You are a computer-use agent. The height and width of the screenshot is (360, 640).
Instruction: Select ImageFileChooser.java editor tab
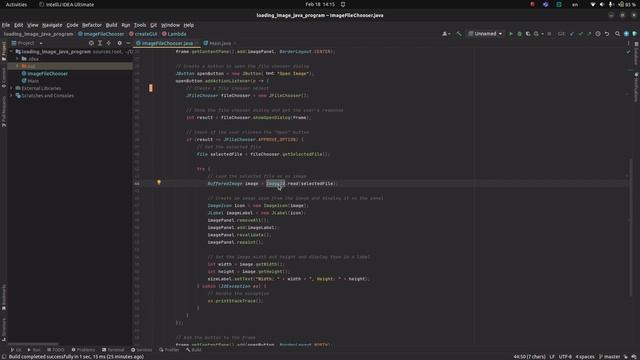167,43
